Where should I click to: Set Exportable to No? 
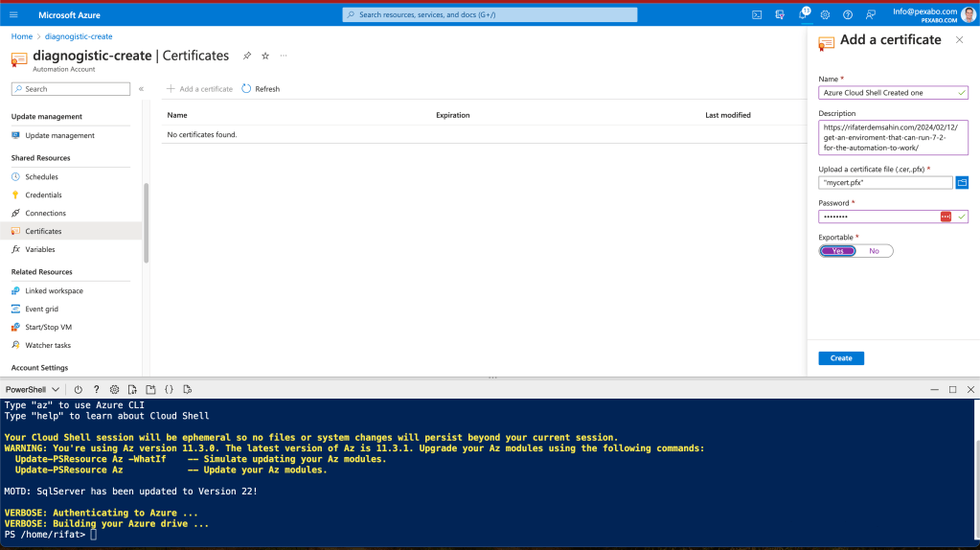pos(874,251)
